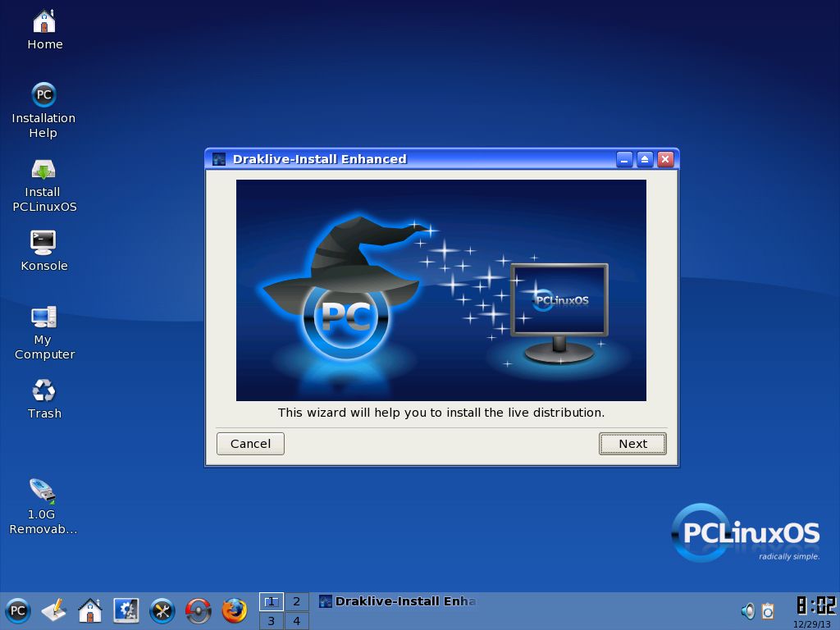Screen dimensions: 840x630
Task: Open the PC start menu in taskbar
Action: point(18,610)
